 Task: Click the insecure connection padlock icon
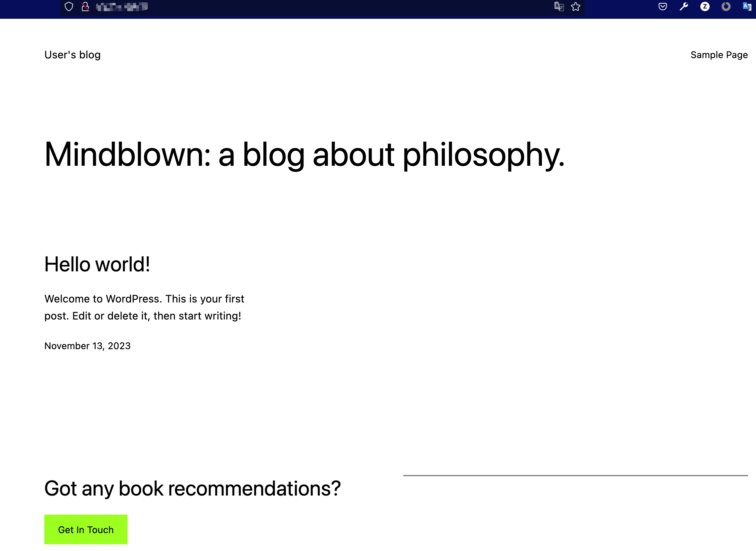[x=85, y=7]
